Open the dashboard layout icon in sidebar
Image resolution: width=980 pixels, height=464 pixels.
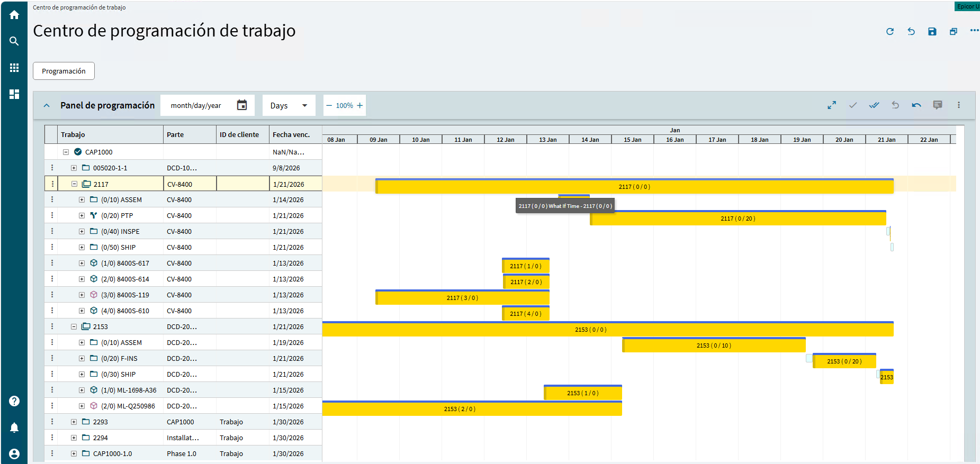coord(14,94)
